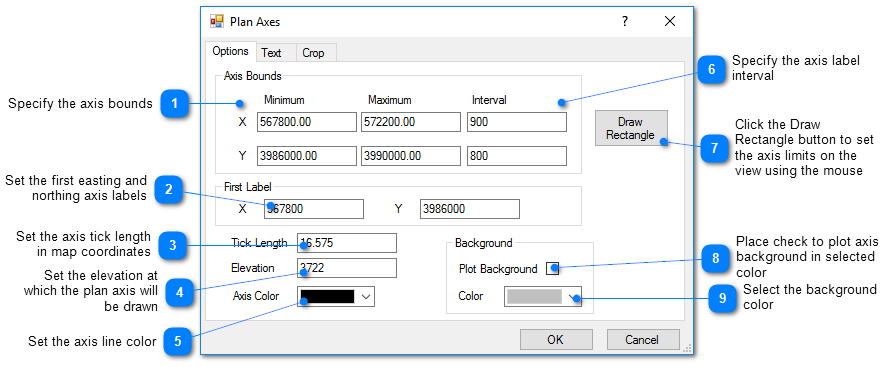883x367 pixels.
Task: Enable the Plot Background checkbox
Action: click(x=552, y=268)
